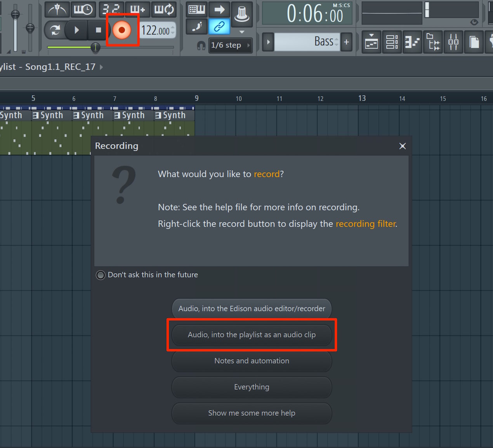Enable wait for input to start playing

[x=83, y=9]
